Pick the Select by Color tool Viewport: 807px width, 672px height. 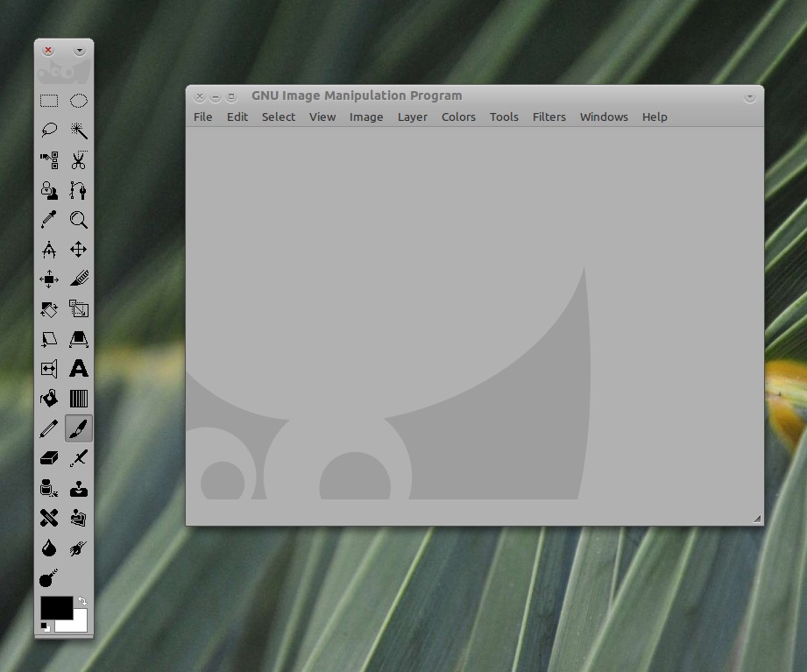click(x=49, y=160)
